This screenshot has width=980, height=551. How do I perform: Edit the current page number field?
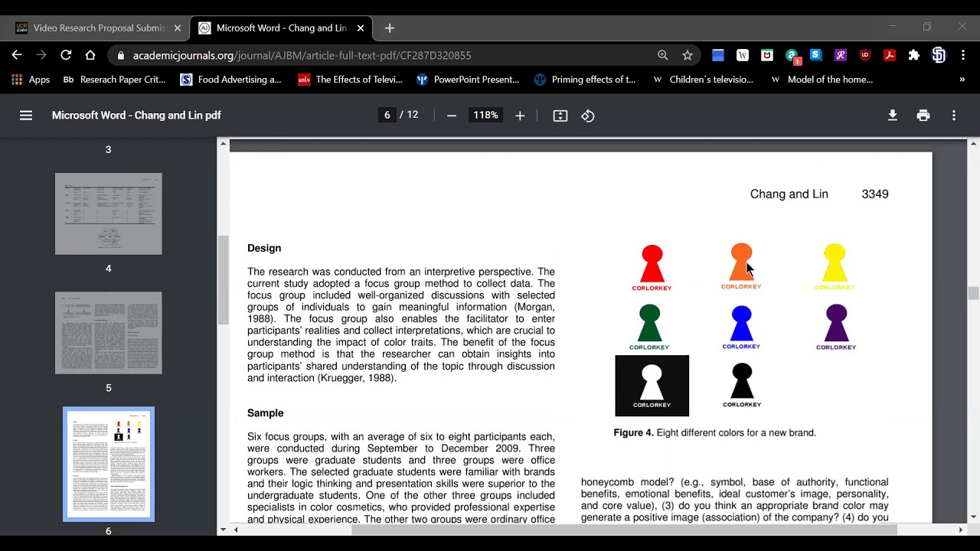point(387,116)
